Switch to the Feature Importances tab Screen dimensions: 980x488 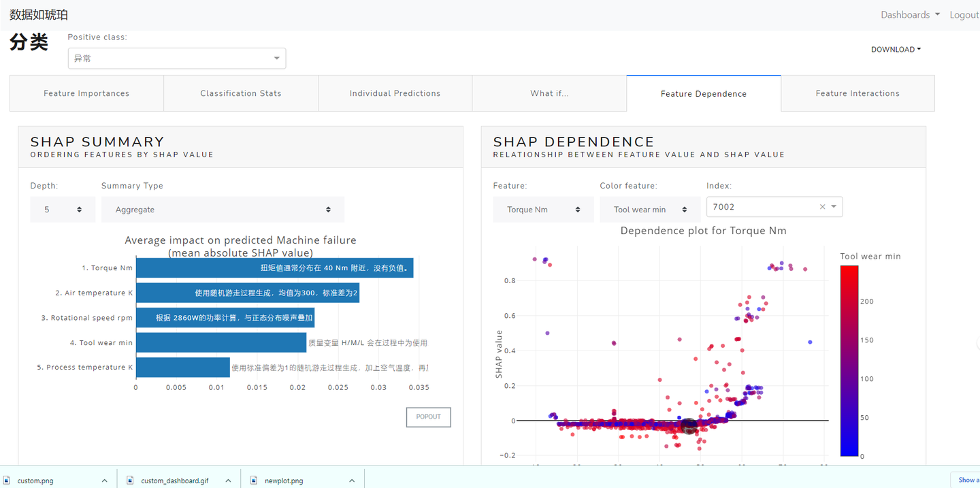(x=86, y=93)
